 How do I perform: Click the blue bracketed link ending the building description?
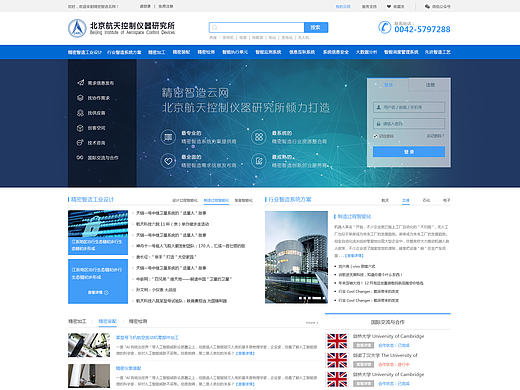354,255
